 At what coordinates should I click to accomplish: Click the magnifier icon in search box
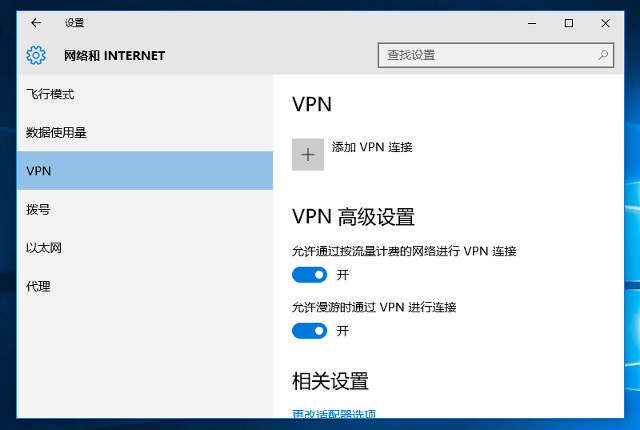coord(603,55)
